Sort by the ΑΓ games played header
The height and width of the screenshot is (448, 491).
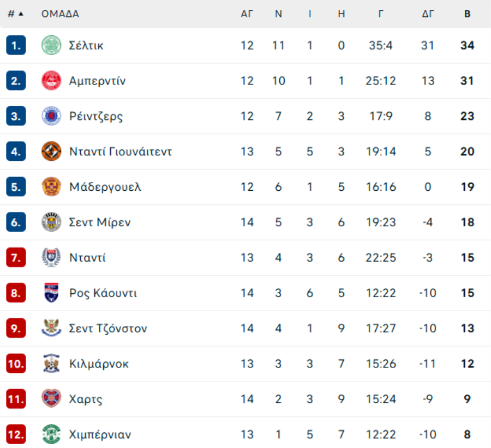tap(247, 14)
